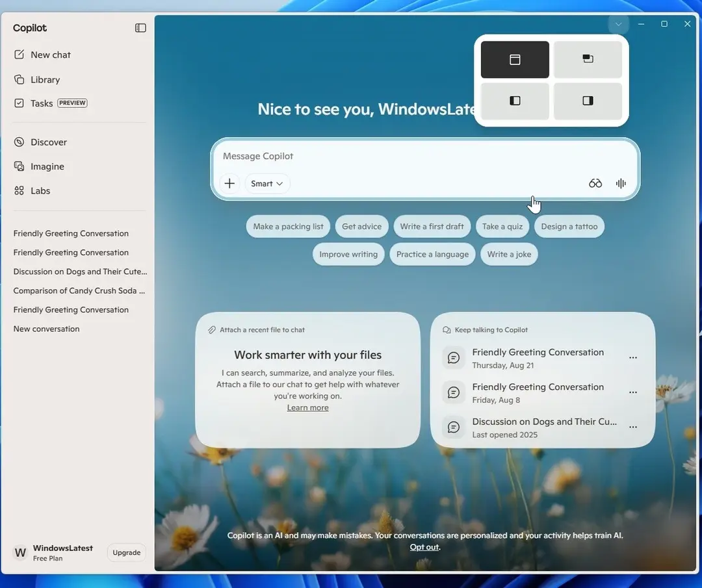This screenshot has height=588, width=702.
Task: Open the sidebar Discussion on Dogs and Their Cute chat
Action: coord(80,272)
